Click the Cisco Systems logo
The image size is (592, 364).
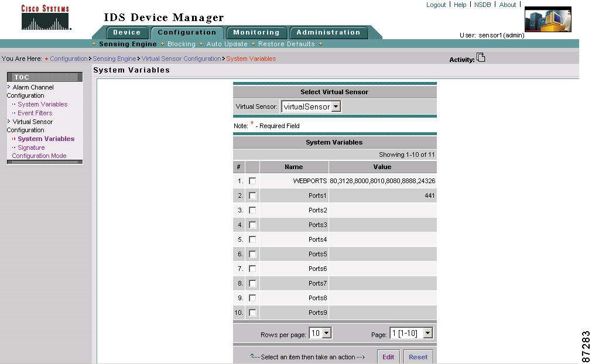tap(46, 18)
